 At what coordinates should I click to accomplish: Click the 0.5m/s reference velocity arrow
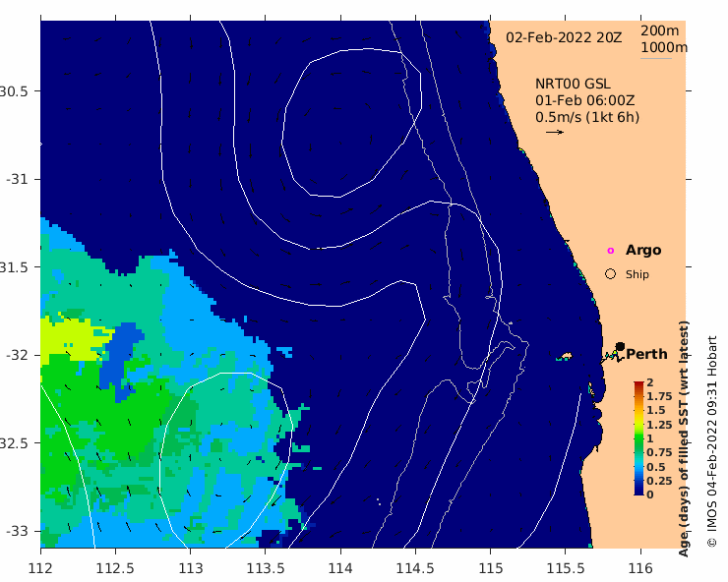pyautogui.click(x=555, y=133)
